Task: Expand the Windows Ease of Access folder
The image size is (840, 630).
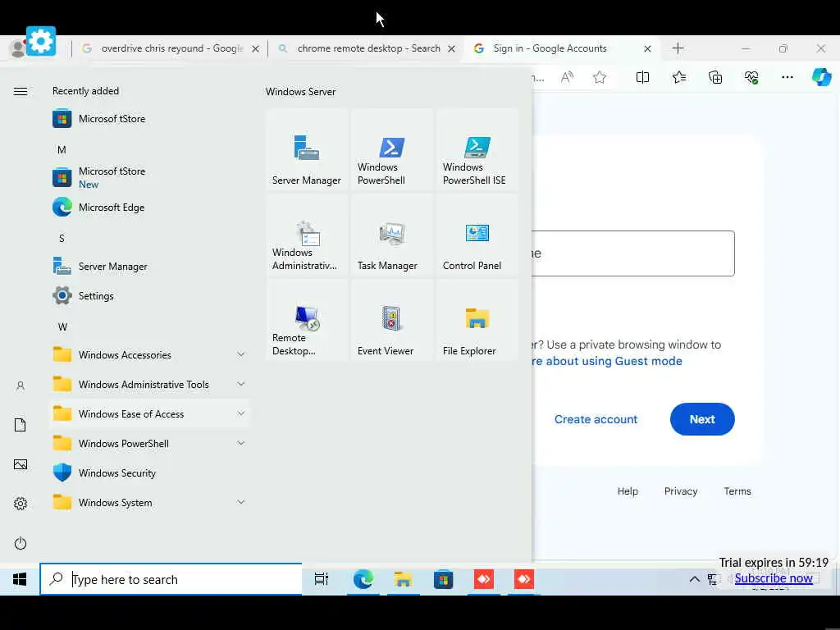Action: pyautogui.click(x=149, y=413)
